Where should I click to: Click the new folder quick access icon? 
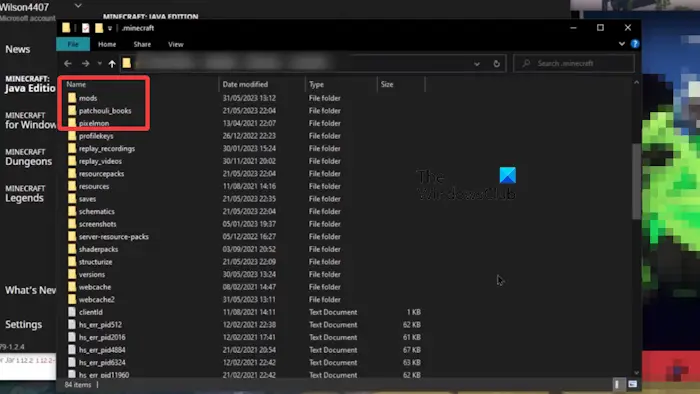(x=99, y=28)
